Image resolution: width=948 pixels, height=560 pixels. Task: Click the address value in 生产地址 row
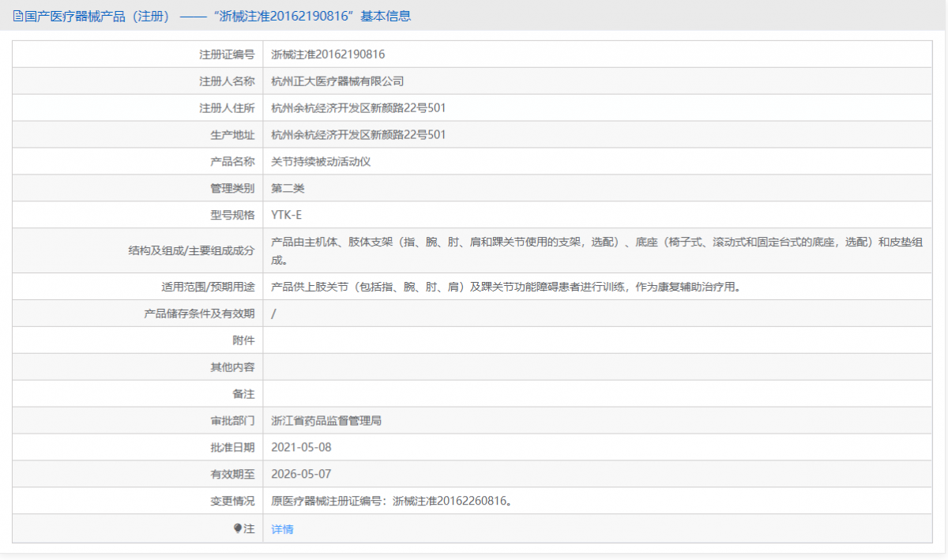(x=358, y=135)
